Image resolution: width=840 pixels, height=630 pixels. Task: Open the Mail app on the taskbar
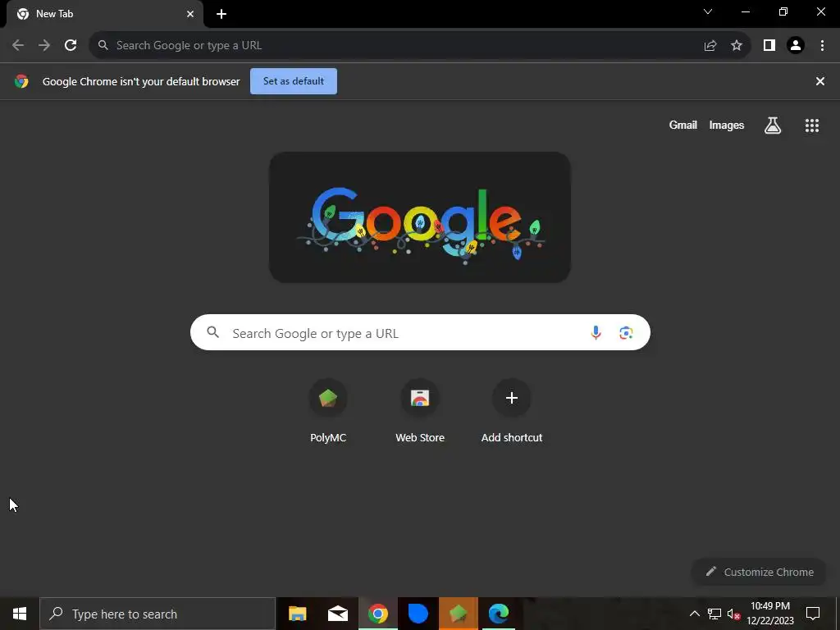tap(337, 614)
